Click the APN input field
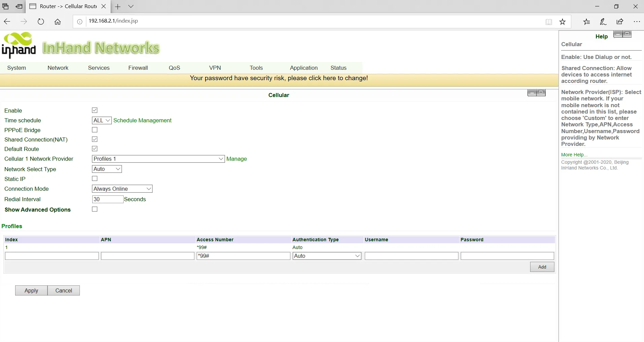644x342 pixels. click(x=148, y=256)
